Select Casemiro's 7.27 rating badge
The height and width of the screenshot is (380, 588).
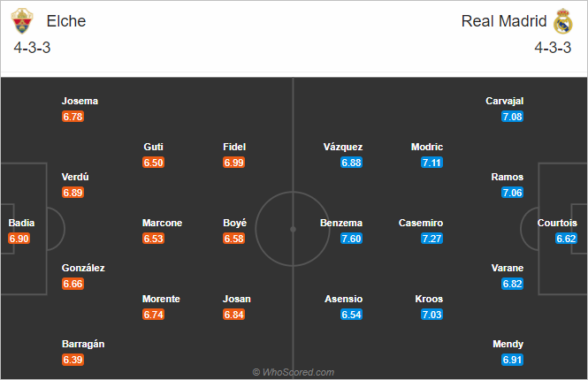(432, 239)
